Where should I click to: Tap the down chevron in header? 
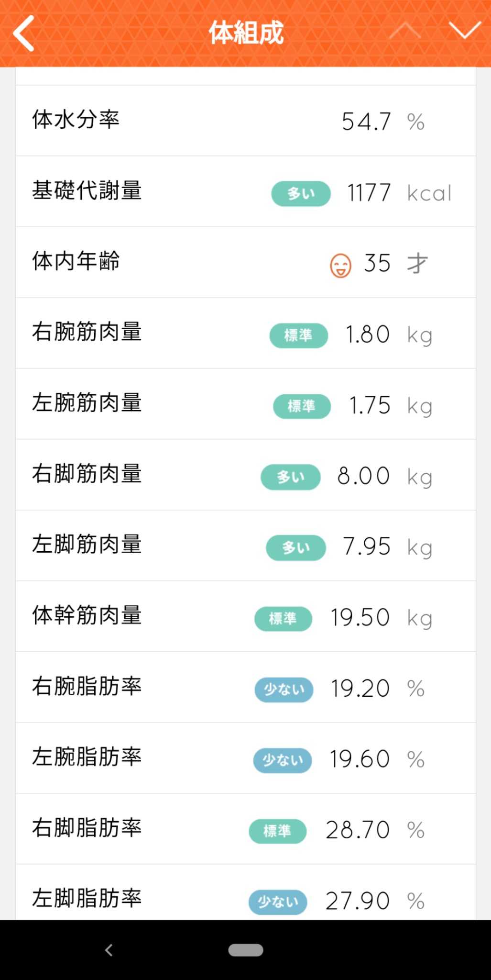[x=465, y=31]
